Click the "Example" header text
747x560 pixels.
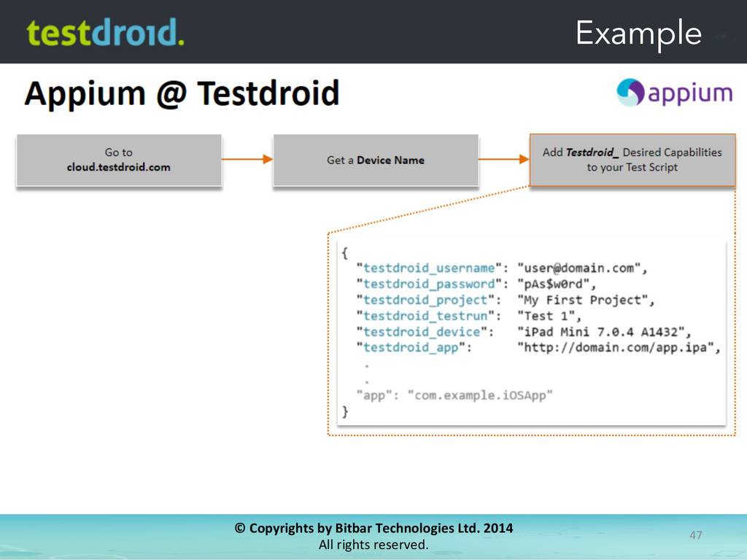point(638,34)
